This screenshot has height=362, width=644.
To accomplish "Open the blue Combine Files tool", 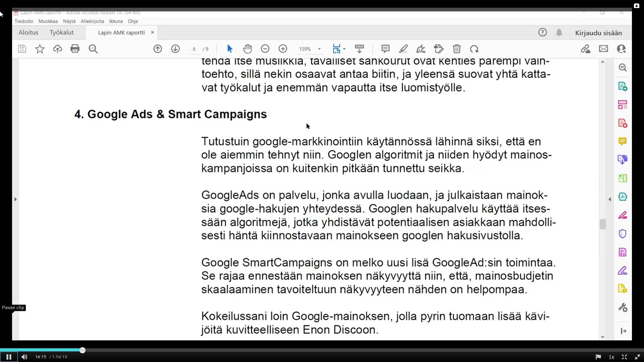I will point(622,160).
